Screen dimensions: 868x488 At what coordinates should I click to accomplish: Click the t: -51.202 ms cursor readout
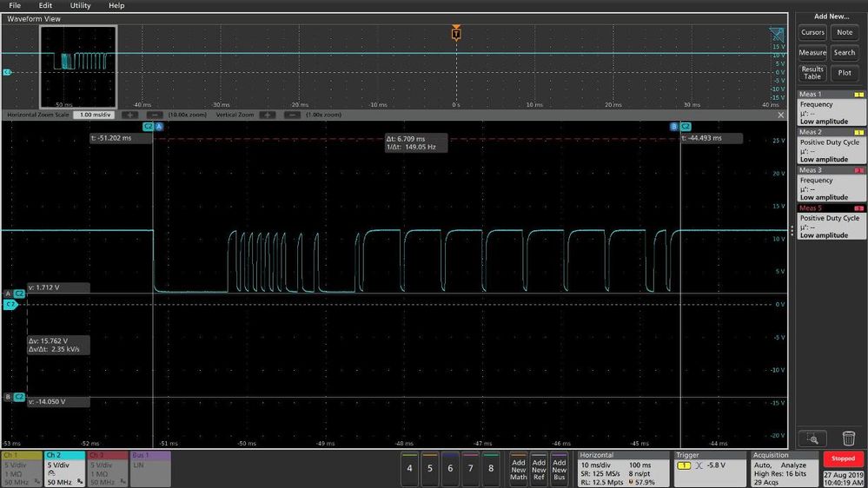(x=120, y=138)
